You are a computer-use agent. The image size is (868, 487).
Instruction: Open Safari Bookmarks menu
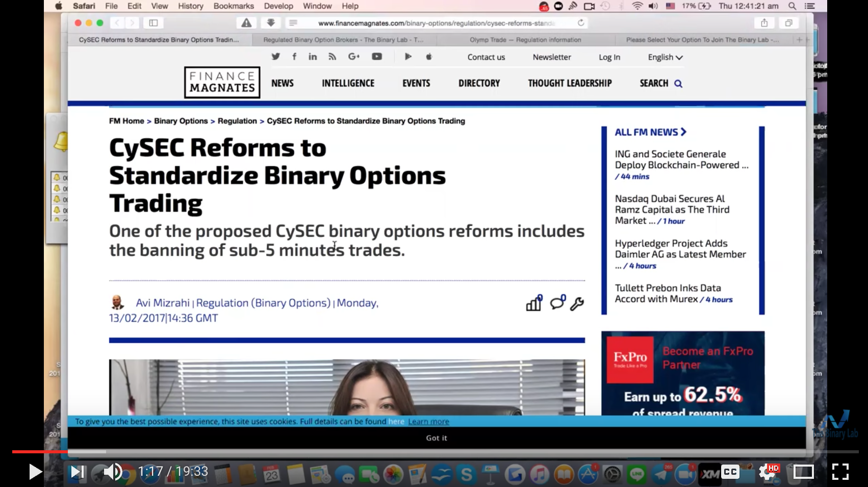[234, 6]
